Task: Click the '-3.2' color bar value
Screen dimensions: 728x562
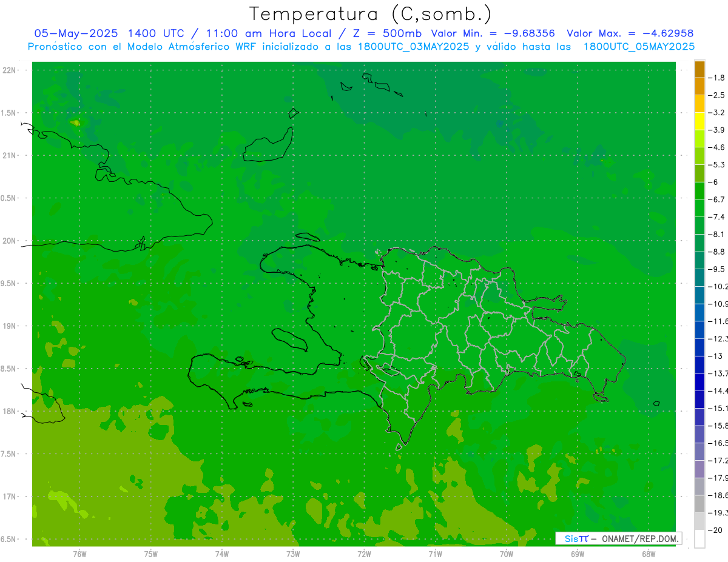Action: point(717,113)
